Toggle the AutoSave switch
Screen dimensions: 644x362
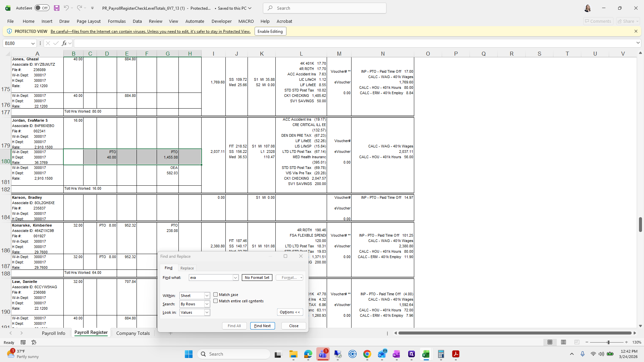click(x=42, y=8)
